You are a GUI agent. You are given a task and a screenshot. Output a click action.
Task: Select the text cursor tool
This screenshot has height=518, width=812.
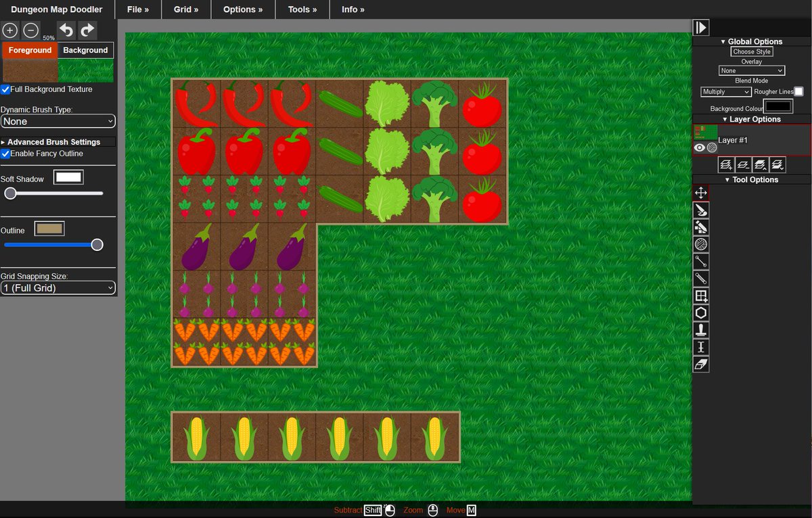(701, 347)
